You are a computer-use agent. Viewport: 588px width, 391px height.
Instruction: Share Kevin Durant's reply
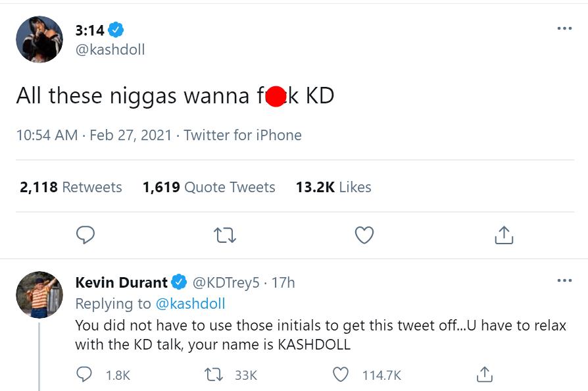pos(483,375)
